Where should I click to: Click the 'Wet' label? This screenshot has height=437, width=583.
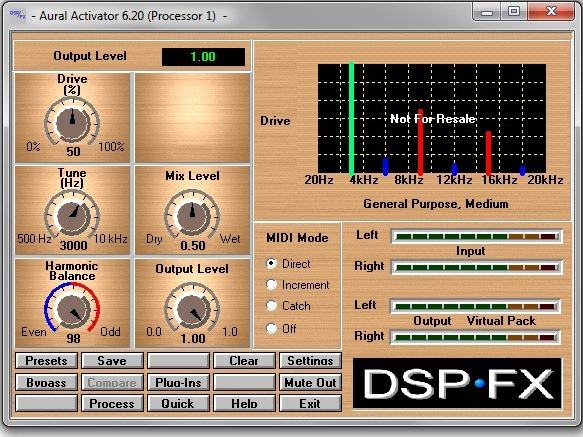click(230, 238)
